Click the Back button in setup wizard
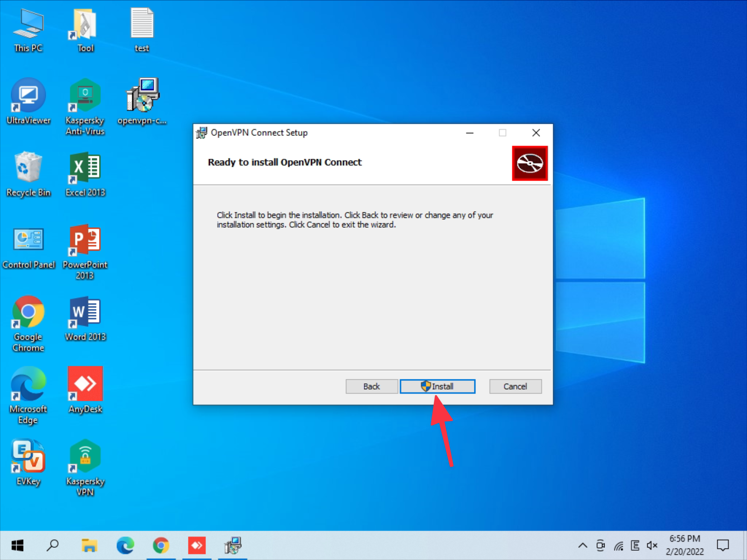 (371, 386)
